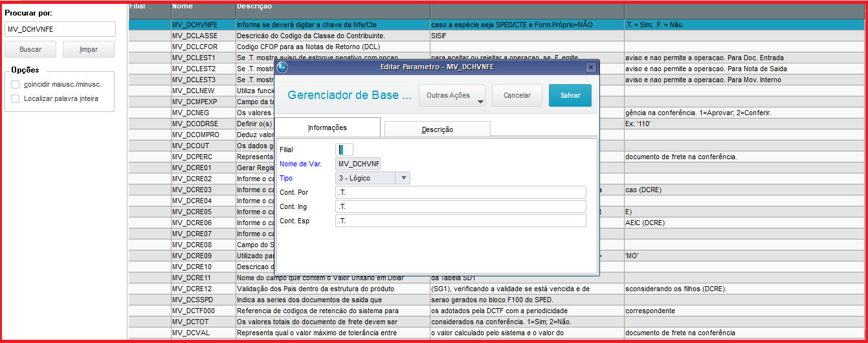Switch to the Descrição tab
Image resolution: width=868 pixels, height=343 pixels.
coord(438,129)
